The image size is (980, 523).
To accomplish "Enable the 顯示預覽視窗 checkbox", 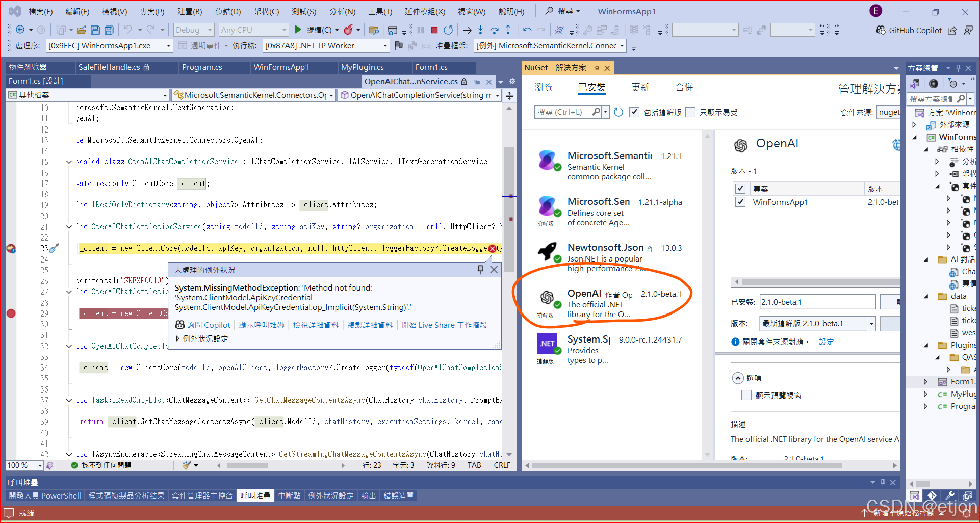I will 746,395.
